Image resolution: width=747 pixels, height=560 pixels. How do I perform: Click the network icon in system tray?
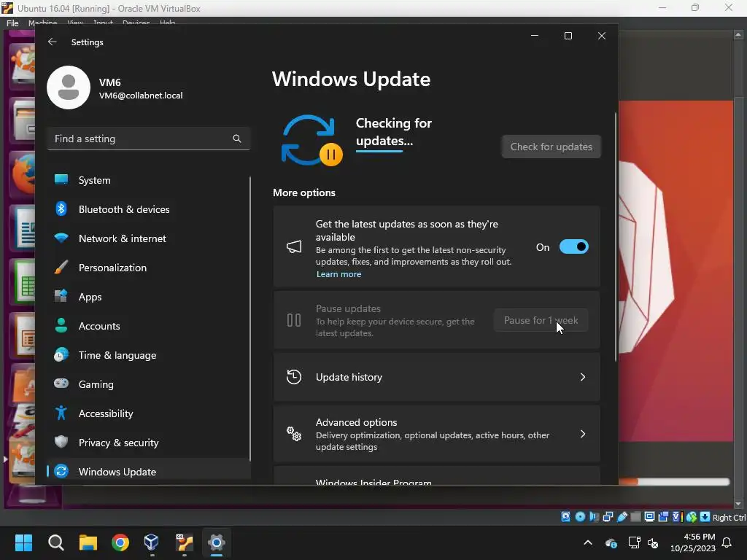[x=634, y=542]
